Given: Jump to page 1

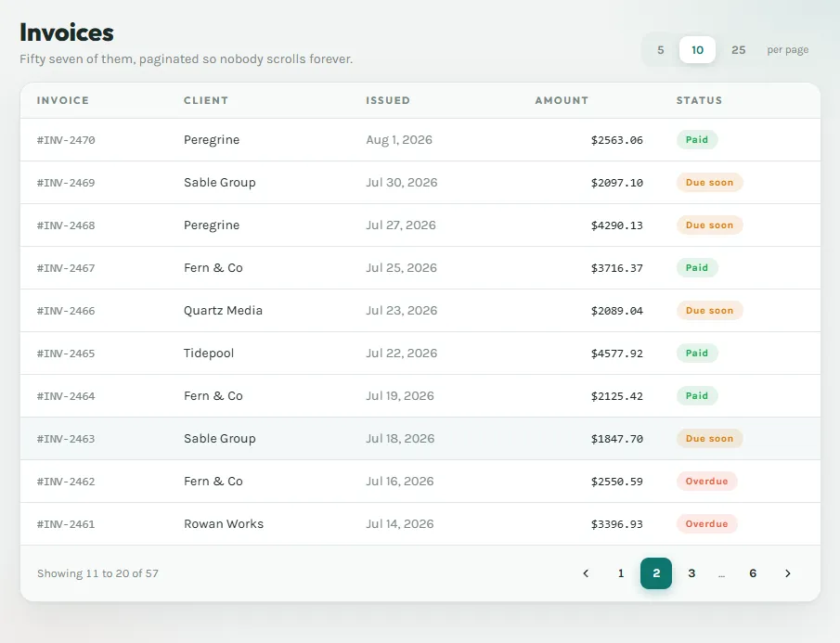Looking at the screenshot, I should pyautogui.click(x=621, y=573).
